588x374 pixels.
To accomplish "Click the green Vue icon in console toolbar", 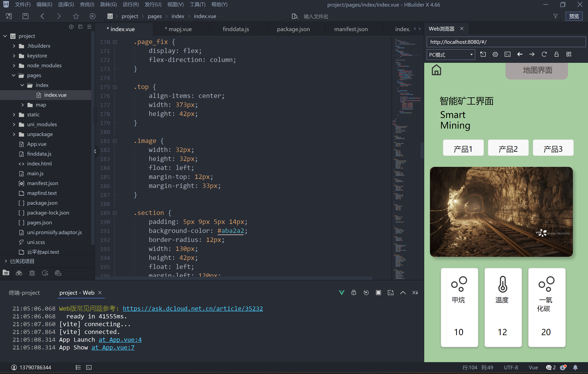I will 342,293.
